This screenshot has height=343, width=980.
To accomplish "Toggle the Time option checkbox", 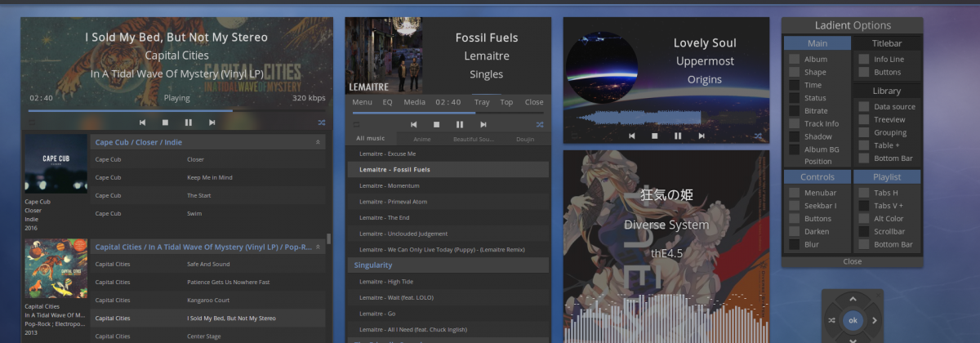I will [794, 85].
